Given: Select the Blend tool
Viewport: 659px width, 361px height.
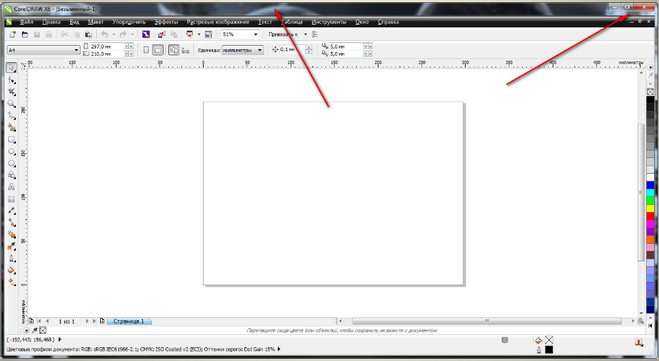Looking at the screenshot, I should 12,235.
